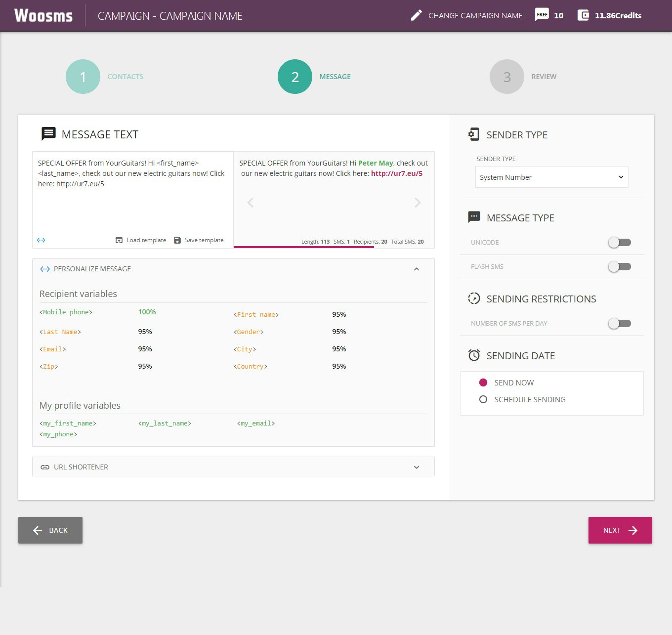The image size is (672, 635).
Task: Click the Message Text speech bubble icon
Action: click(48, 133)
